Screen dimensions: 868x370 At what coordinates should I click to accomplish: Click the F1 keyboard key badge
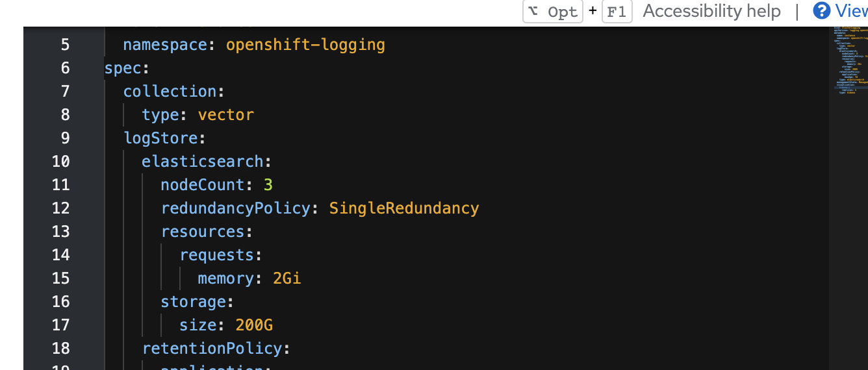click(x=617, y=12)
